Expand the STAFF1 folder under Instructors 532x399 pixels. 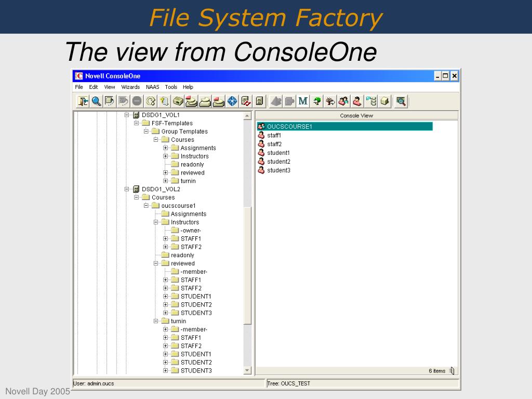pos(166,238)
